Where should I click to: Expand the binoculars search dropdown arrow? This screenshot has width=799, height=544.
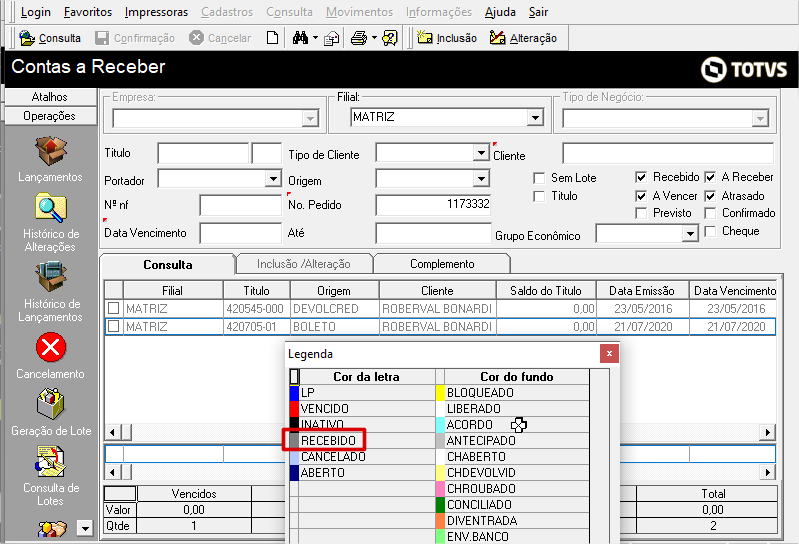click(315, 38)
